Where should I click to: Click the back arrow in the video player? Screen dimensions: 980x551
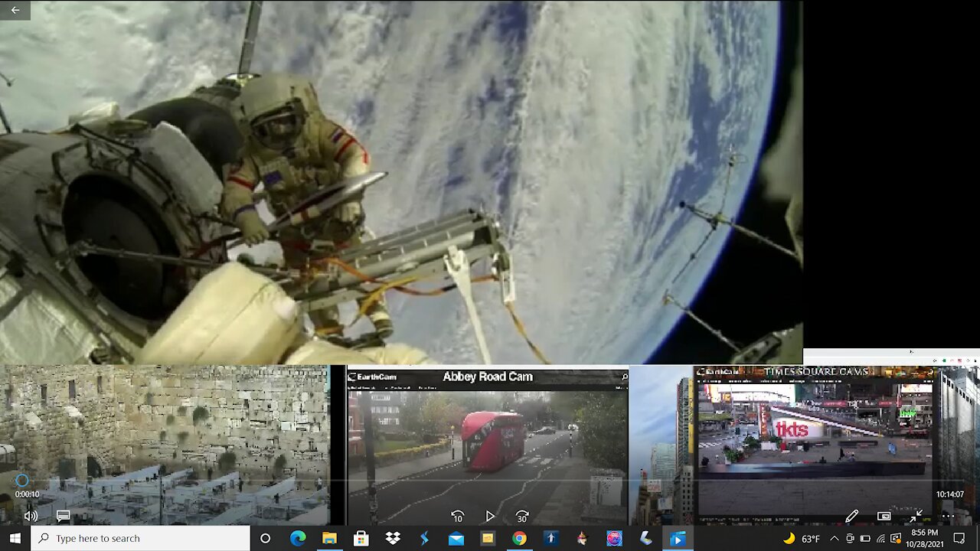point(15,10)
